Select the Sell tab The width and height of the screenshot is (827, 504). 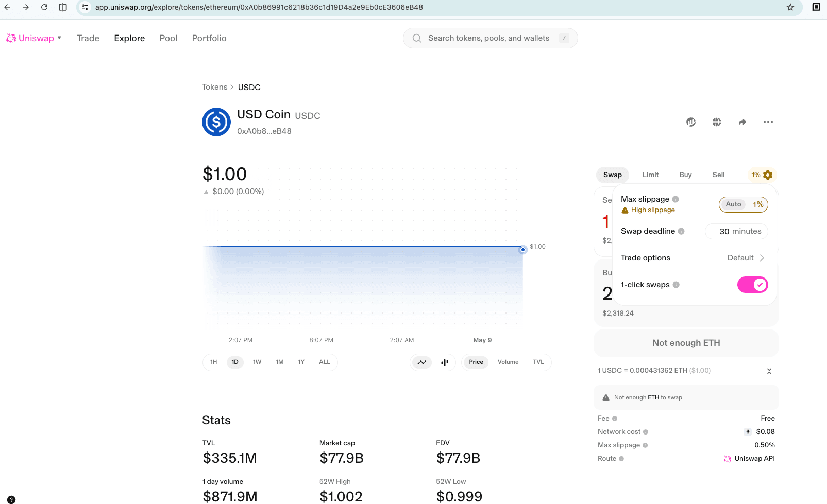tap(719, 175)
